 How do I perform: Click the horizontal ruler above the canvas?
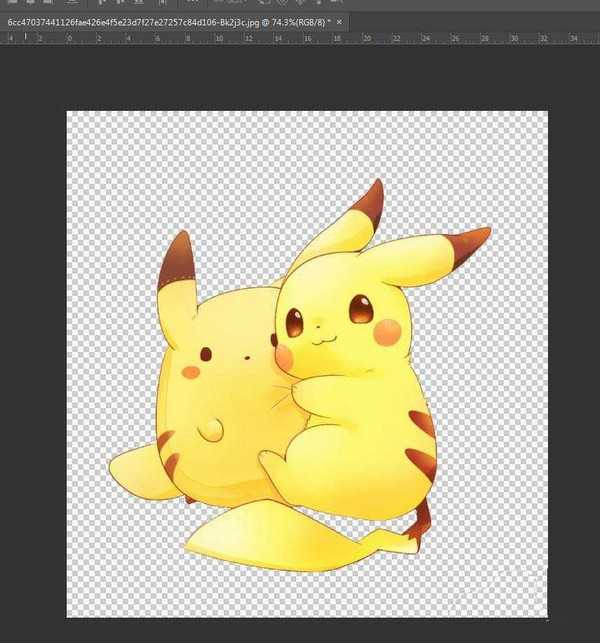pos(300,38)
